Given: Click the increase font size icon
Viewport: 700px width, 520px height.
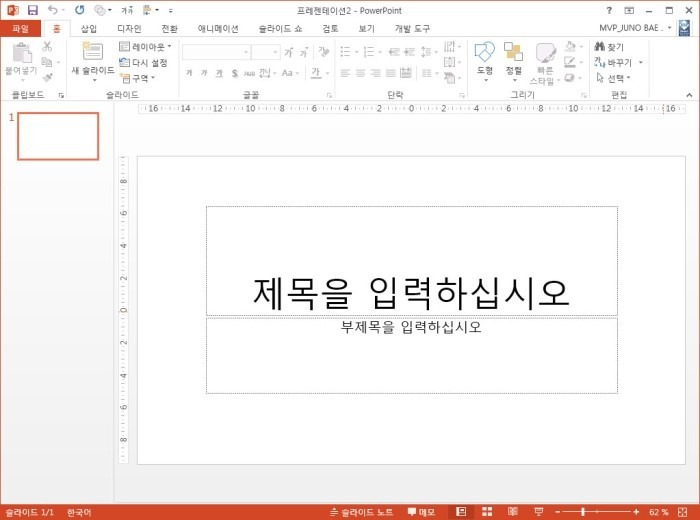Looking at the screenshot, I should 289,52.
